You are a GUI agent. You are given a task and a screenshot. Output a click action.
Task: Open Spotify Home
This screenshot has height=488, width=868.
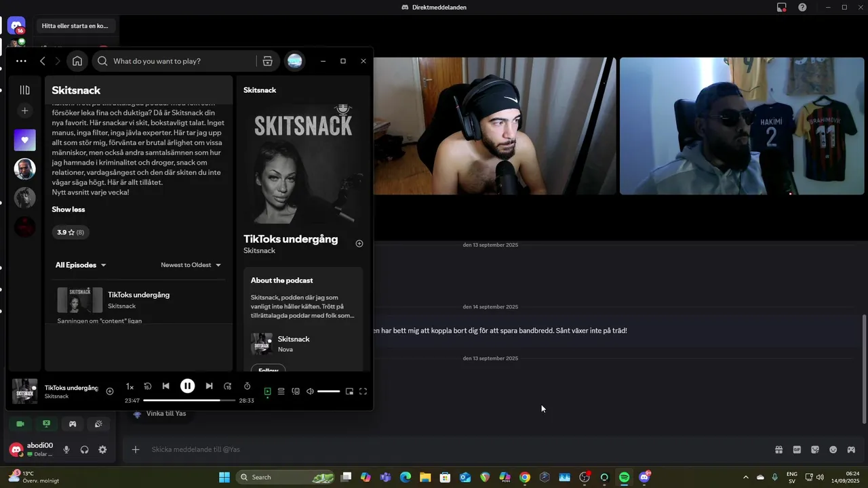tap(77, 61)
